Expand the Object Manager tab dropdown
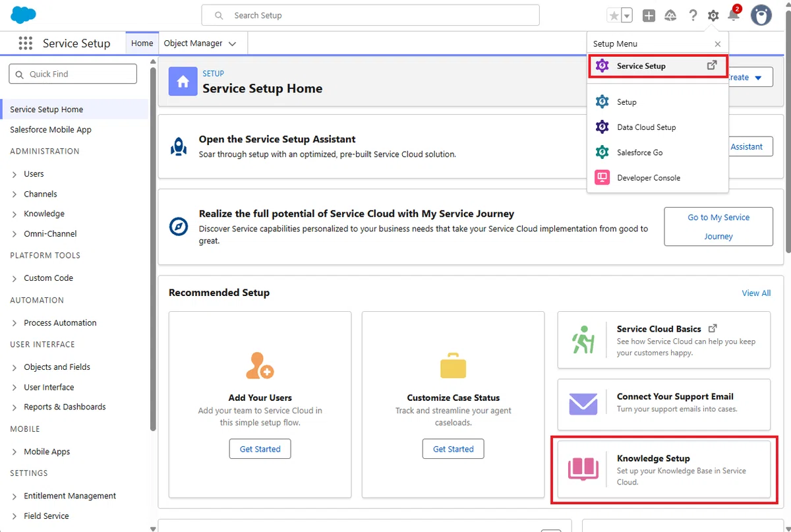 click(x=232, y=44)
